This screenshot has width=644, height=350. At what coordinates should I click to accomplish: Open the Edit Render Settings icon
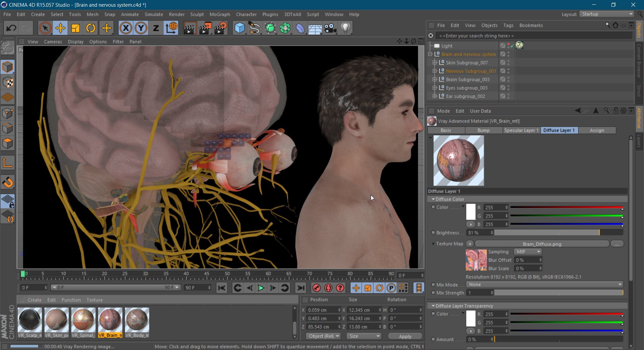(220, 28)
